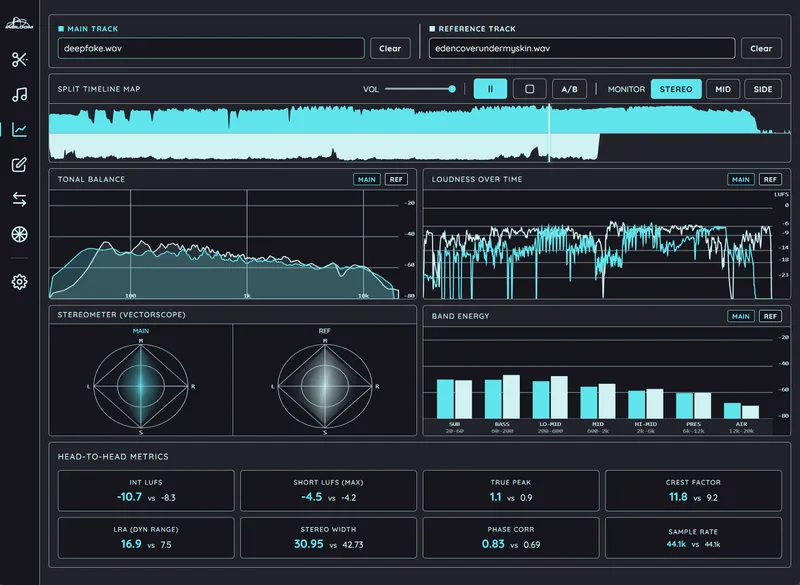Viewport: 800px width, 585px height.
Task: Switch monitor mode to SIDE
Action: [x=763, y=89]
